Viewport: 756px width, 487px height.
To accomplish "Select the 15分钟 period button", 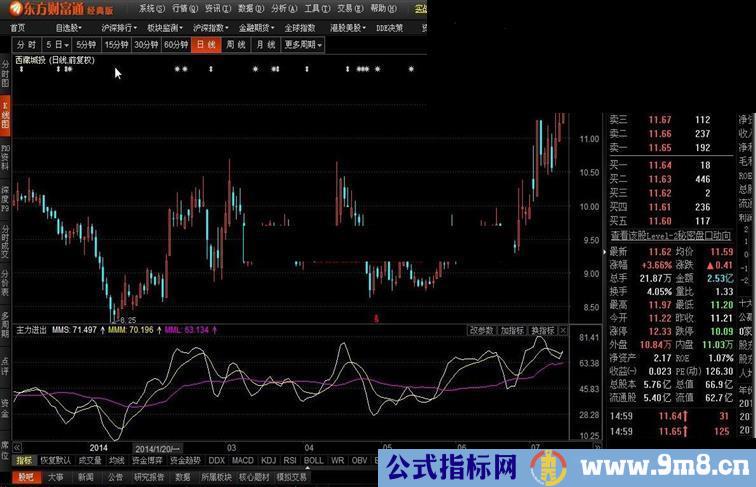I will point(116,45).
